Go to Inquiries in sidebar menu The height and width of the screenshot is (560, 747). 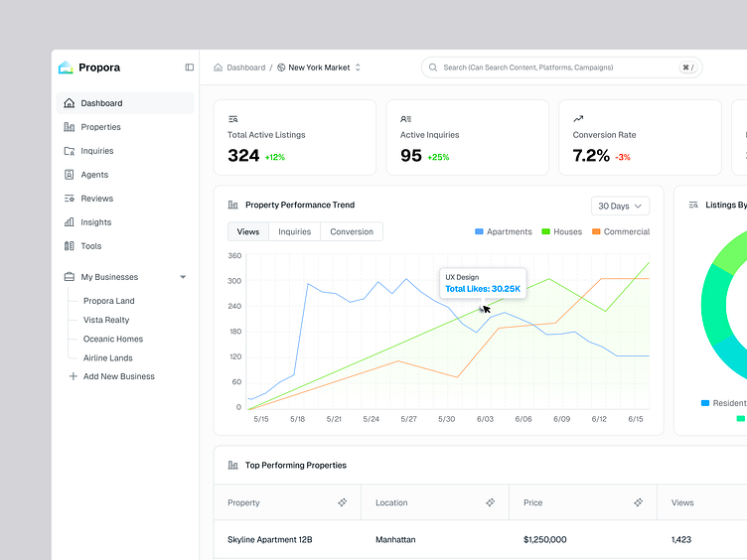pyautogui.click(x=125, y=151)
